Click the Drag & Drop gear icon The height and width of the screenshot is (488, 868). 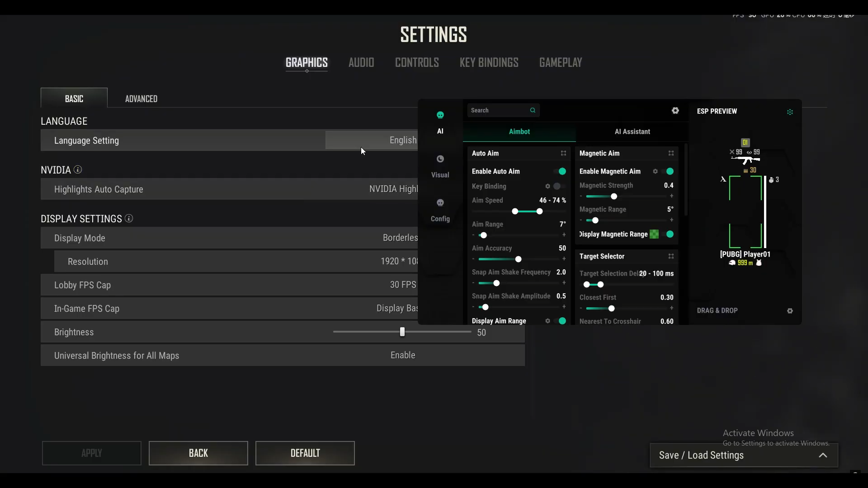[790, 311]
